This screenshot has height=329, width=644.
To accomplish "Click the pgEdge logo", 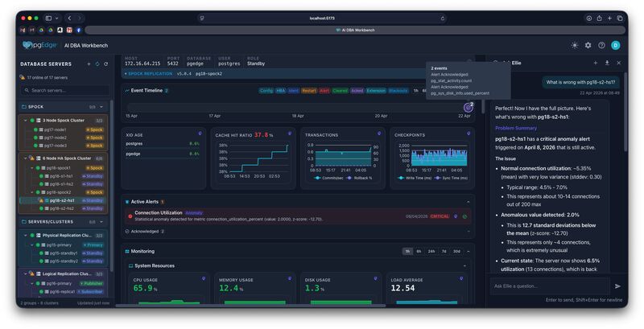I will click(x=39, y=45).
